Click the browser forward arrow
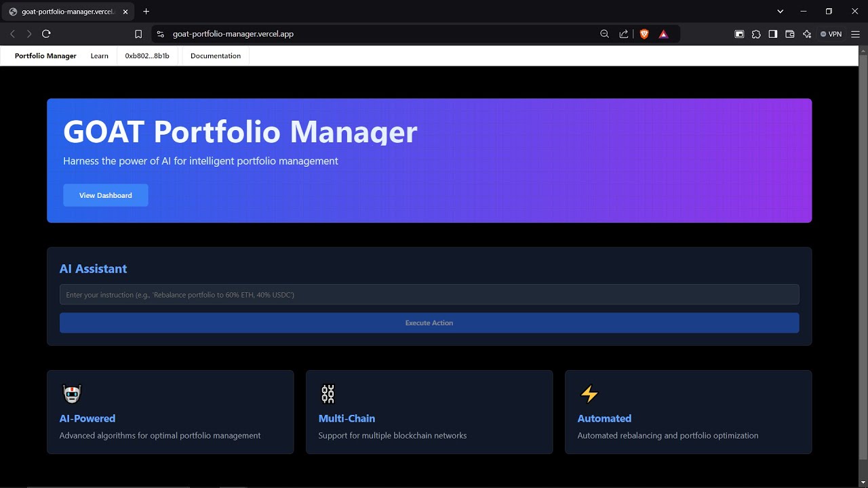868x488 pixels. click(x=29, y=34)
